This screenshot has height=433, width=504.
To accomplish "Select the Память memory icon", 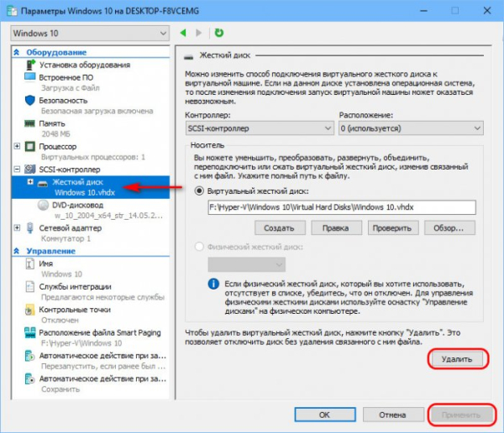I will [x=31, y=123].
